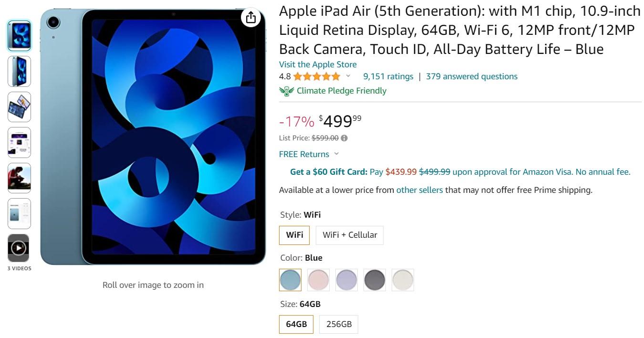
Task: Pick the Space Gray color swatch
Action: (374, 280)
